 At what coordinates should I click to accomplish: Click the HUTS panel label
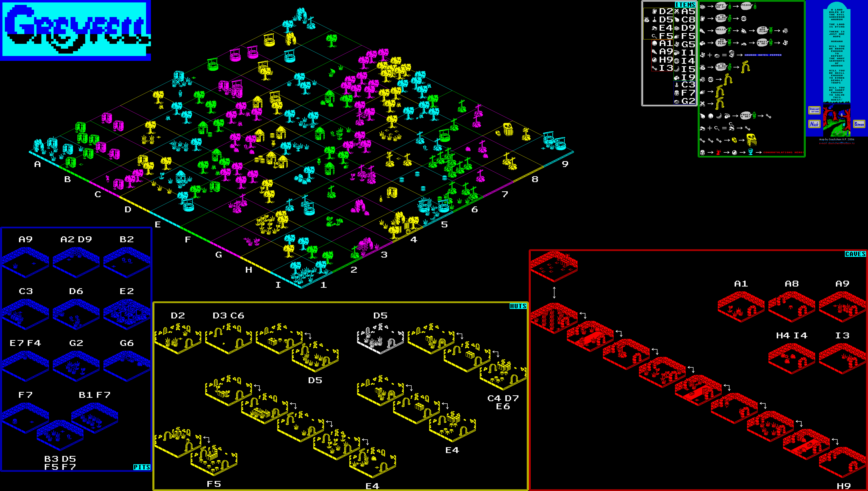click(518, 306)
